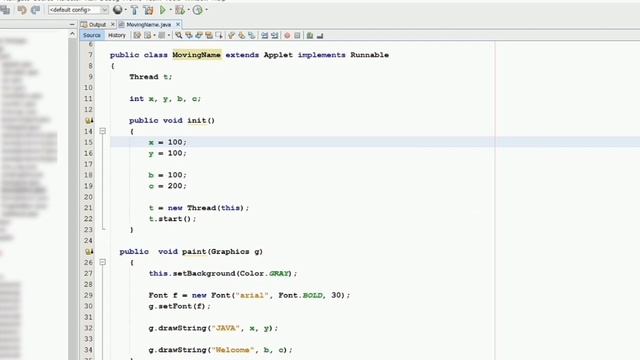
Task: Click the line "this.setBackground(Color.GRAY);"
Action: coord(223,273)
